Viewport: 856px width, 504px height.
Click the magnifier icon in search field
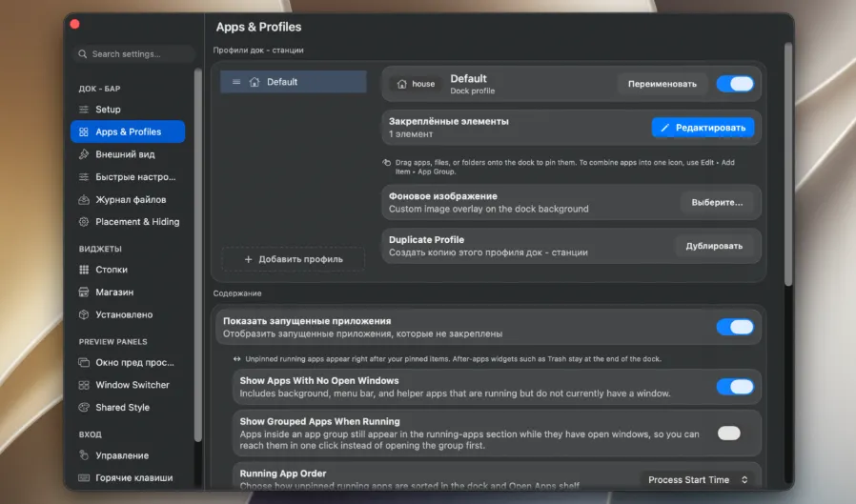(x=82, y=54)
